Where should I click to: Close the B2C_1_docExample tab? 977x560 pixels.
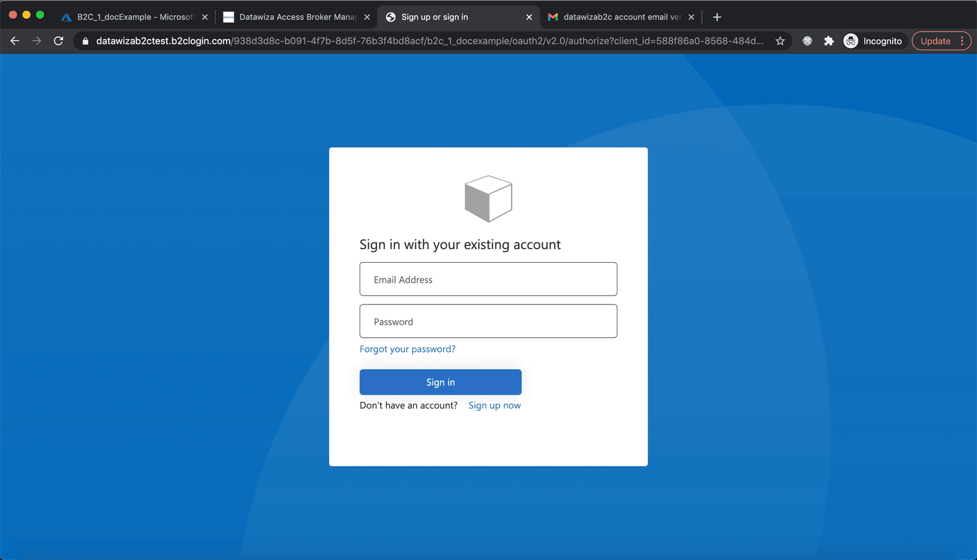click(205, 17)
